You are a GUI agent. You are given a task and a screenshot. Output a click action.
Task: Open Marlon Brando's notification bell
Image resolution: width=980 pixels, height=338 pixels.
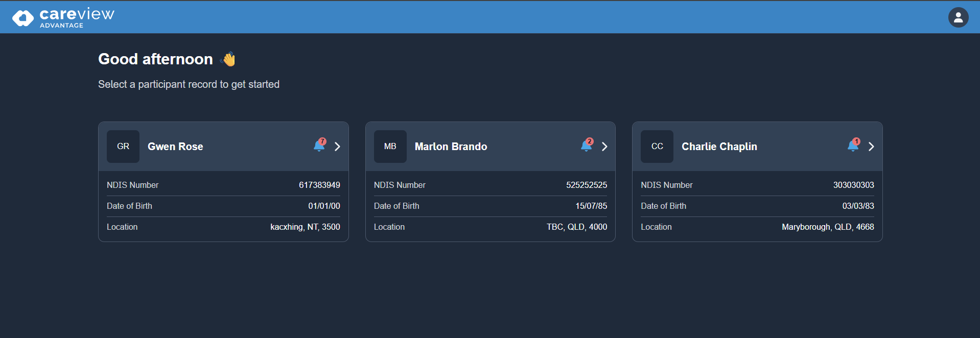[x=587, y=146]
